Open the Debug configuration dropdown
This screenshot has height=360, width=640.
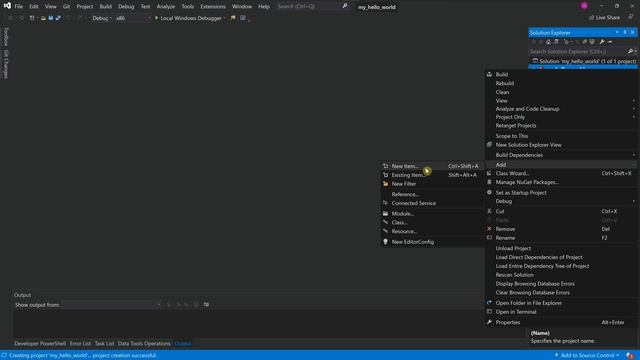tap(102, 18)
